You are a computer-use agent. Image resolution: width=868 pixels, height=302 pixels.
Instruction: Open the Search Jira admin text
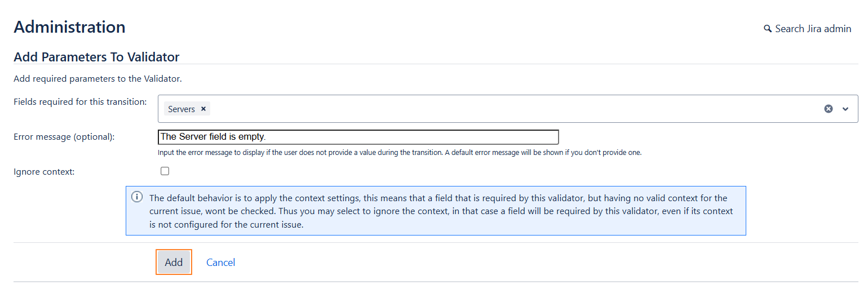[x=813, y=29]
